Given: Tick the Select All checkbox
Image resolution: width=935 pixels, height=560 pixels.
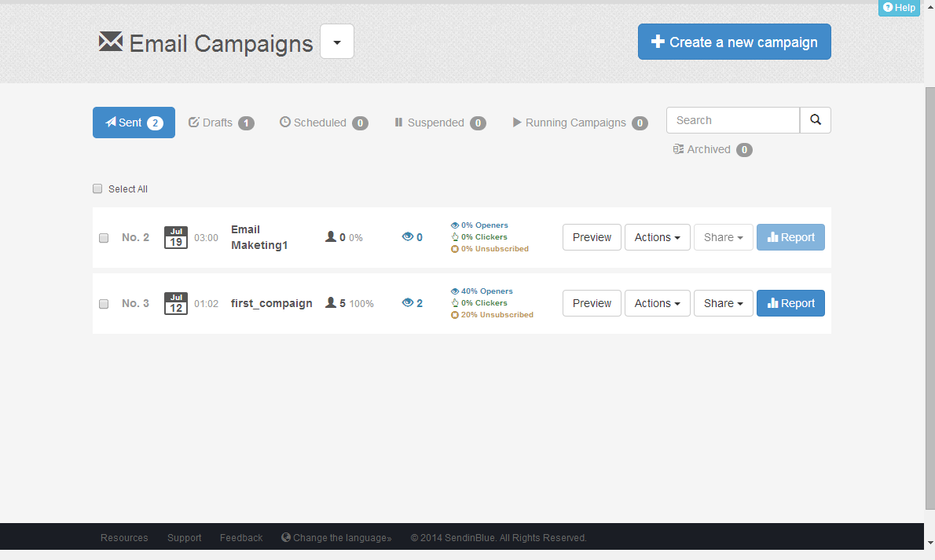Looking at the screenshot, I should [x=97, y=188].
